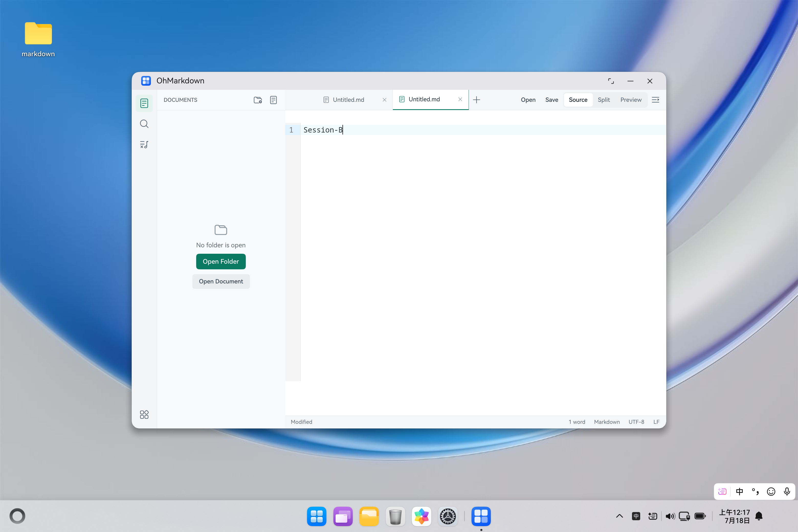Click the Open button in toolbar

coord(528,100)
